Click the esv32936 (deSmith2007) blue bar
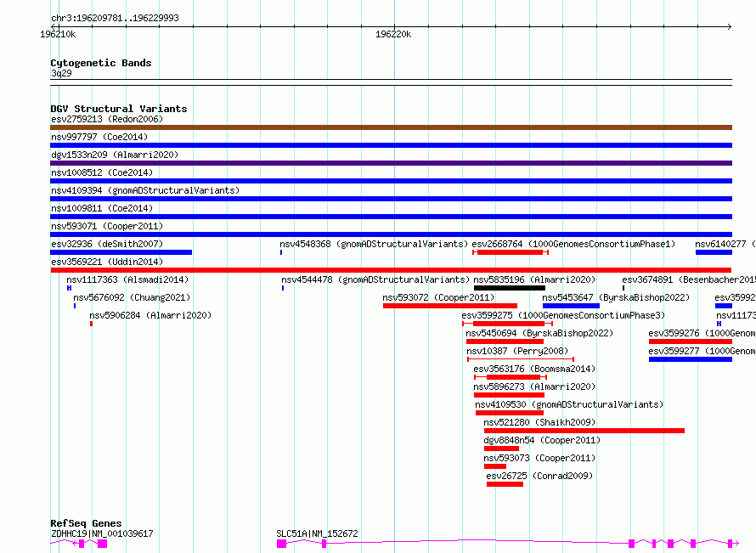 [121, 252]
